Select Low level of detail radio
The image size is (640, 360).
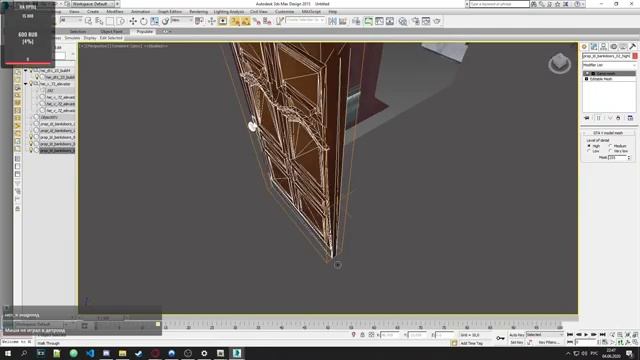point(589,151)
